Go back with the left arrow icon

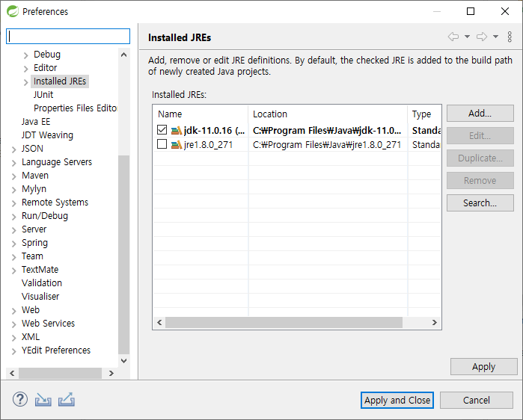pyautogui.click(x=453, y=37)
